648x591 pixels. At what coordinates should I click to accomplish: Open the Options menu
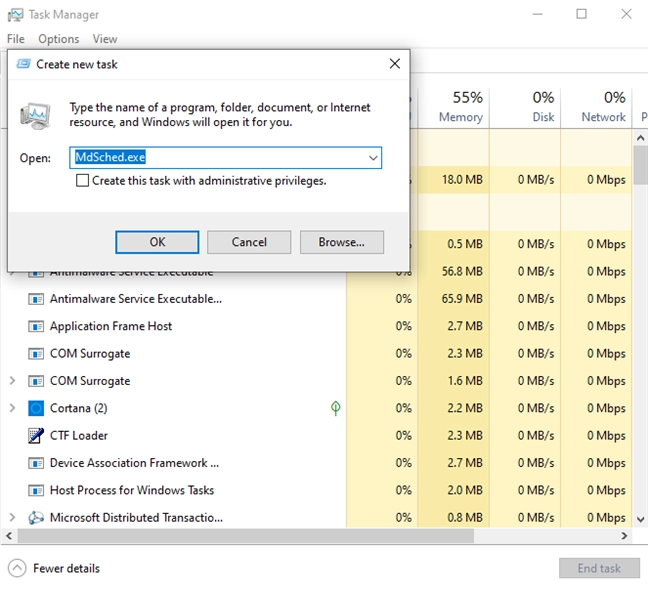coord(59,39)
